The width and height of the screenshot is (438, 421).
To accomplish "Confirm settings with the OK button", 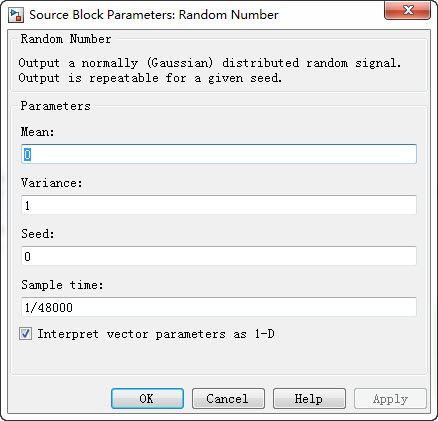I will pyautogui.click(x=147, y=398).
